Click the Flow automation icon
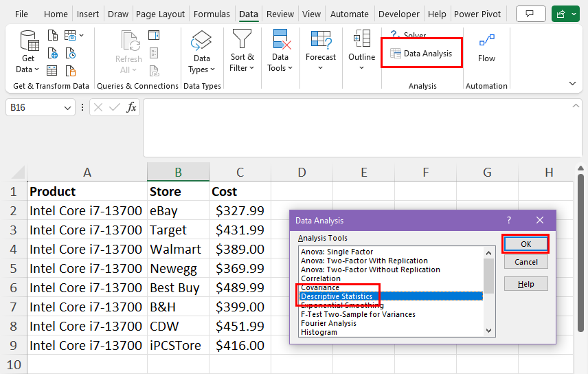Viewport: 588px width, 374px height. (x=486, y=48)
